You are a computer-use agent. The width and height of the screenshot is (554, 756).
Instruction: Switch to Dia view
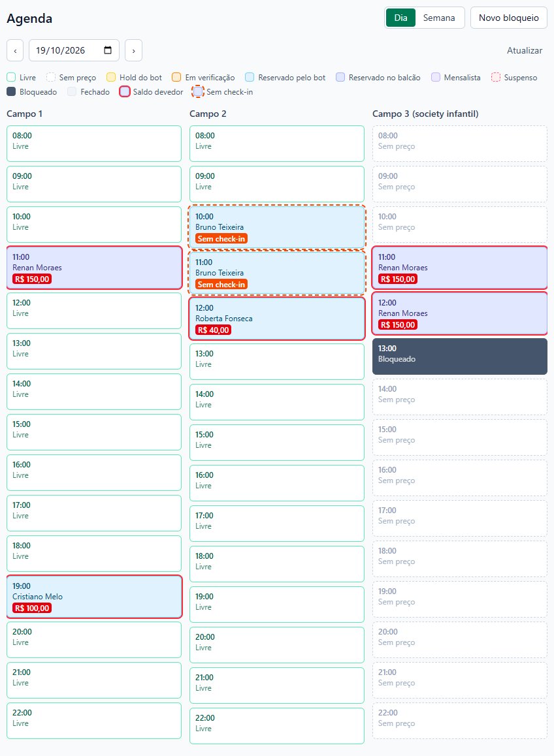point(400,18)
